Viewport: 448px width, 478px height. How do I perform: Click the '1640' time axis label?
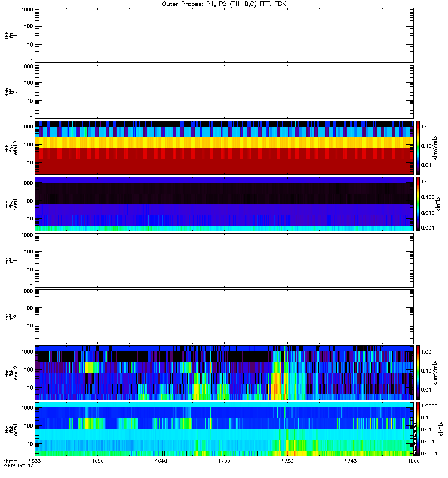(x=161, y=461)
